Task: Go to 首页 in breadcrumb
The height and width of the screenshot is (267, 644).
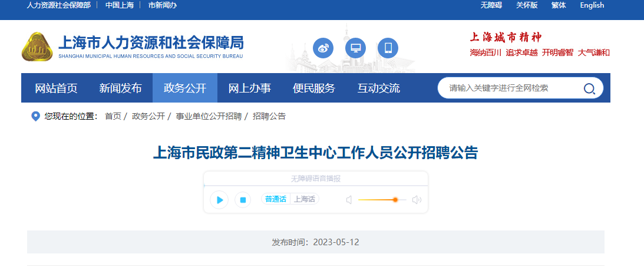Action: point(113,116)
